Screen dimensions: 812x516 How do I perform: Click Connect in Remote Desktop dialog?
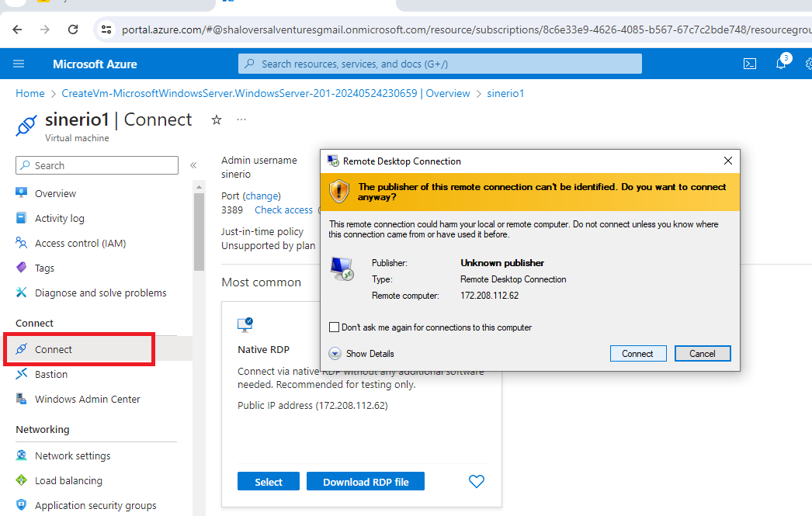[x=638, y=354]
